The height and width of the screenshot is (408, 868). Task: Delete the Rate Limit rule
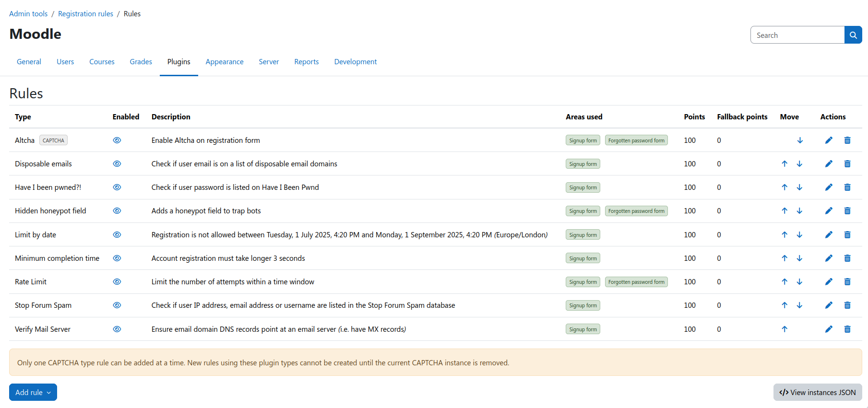[x=847, y=282]
